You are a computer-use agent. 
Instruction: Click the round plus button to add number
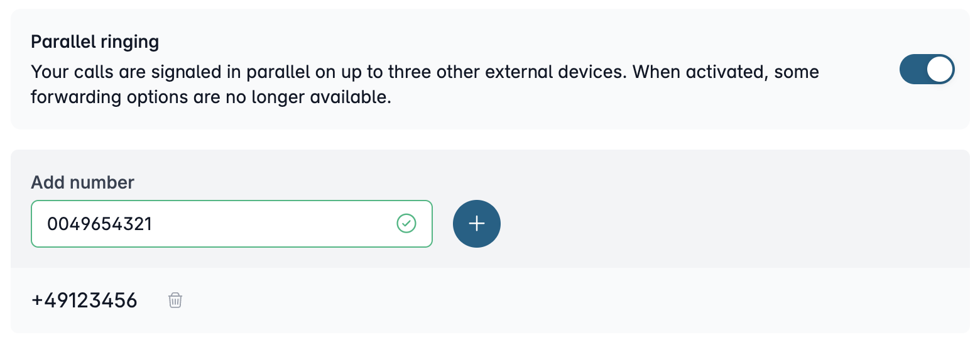click(477, 224)
